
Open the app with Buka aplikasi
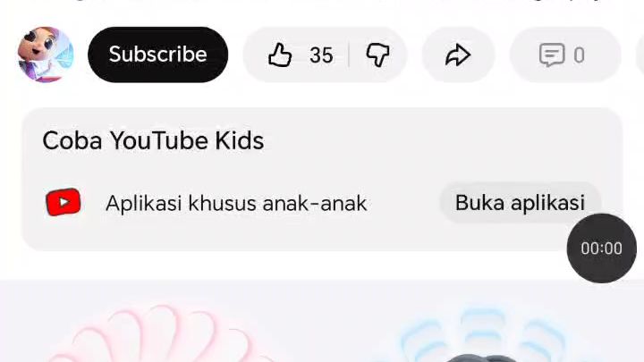tap(520, 202)
